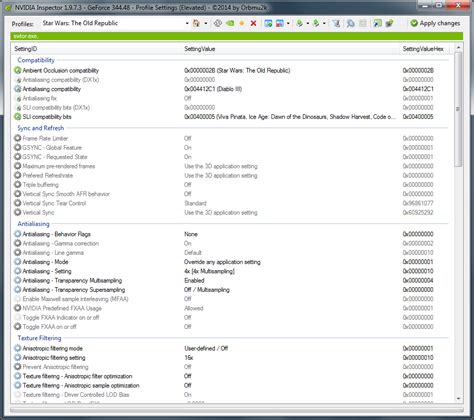Click the orange sun create-profile icon

242,23
